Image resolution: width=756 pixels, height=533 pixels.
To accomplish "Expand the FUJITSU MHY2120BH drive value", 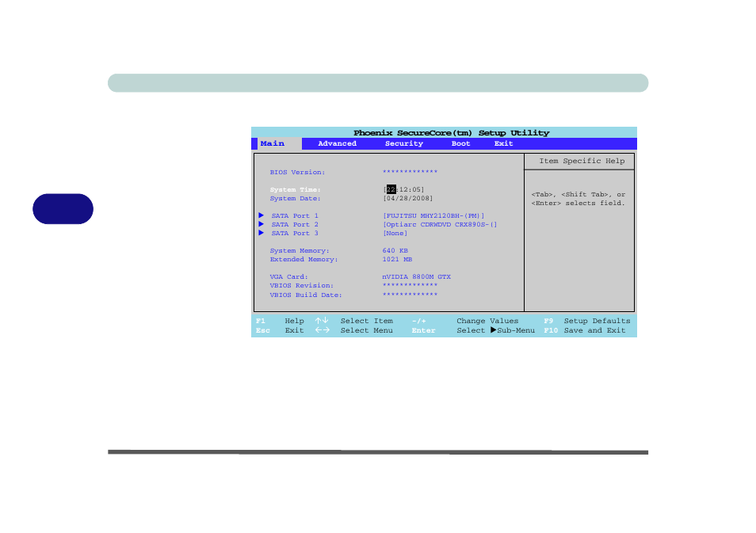I will (433, 215).
